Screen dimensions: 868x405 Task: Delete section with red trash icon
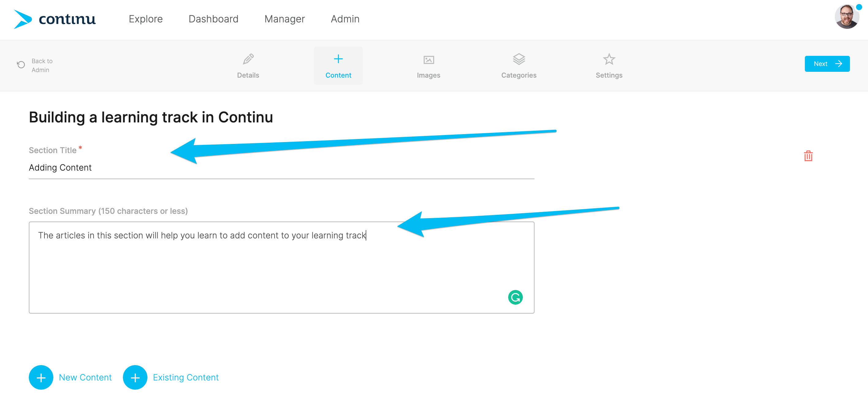point(808,156)
